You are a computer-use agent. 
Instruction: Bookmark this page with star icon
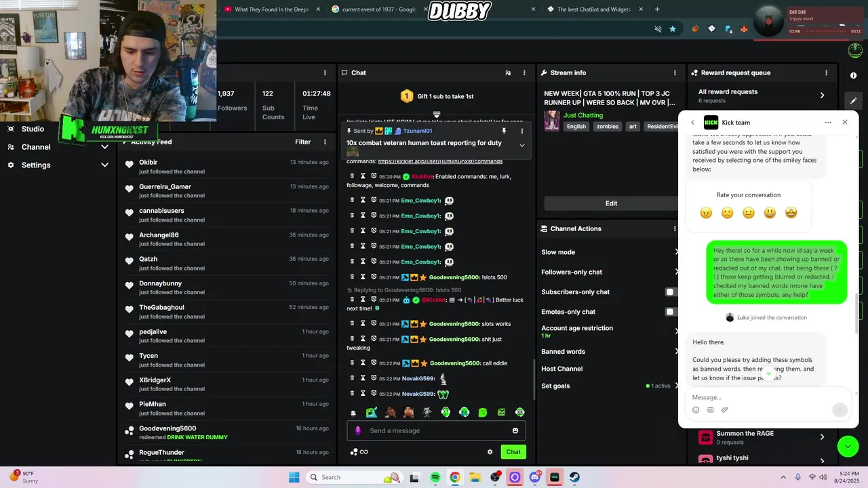point(673,29)
